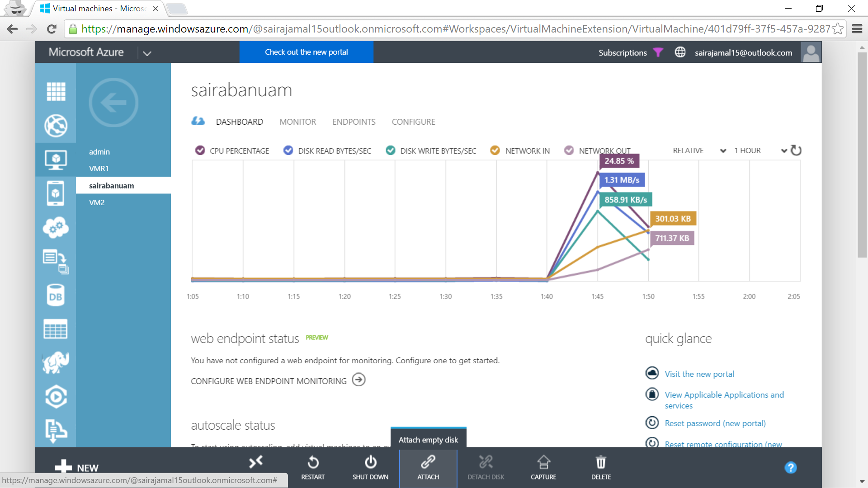Close the Virtual machines browser tab
868x488 pixels.
[155, 9]
